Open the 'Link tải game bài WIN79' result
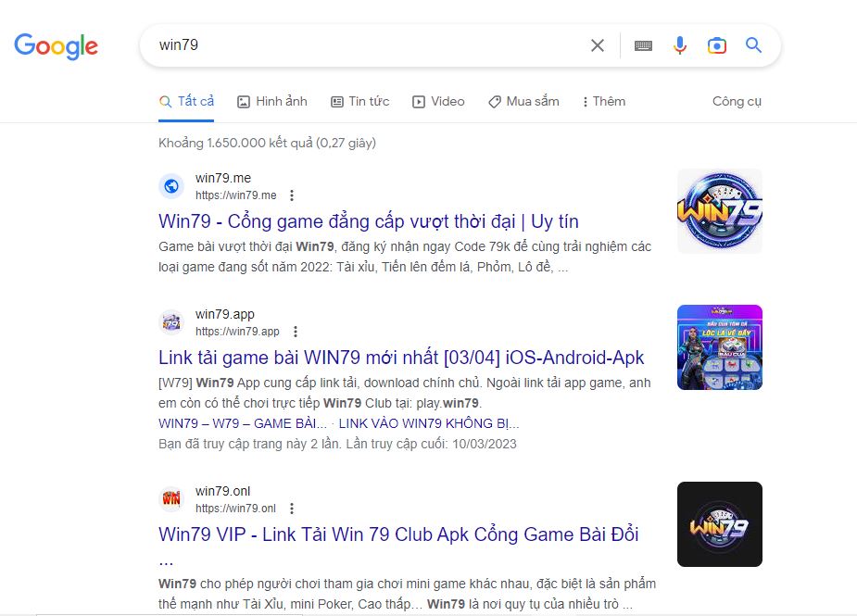The width and height of the screenshot is (857, 616). tap(401, 358)
